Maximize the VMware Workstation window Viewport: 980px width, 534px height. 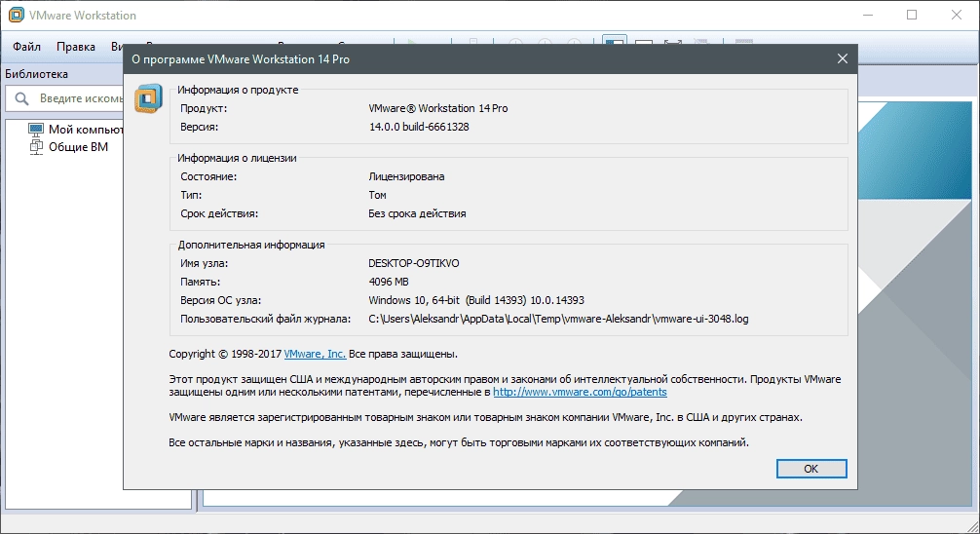912,15
